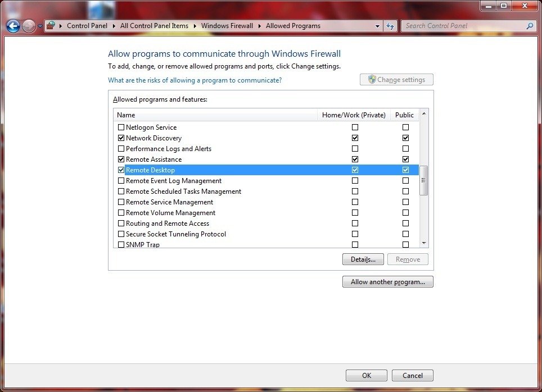Expand the address bar history dropdown

pyautogui.click(x=377, y=26)
